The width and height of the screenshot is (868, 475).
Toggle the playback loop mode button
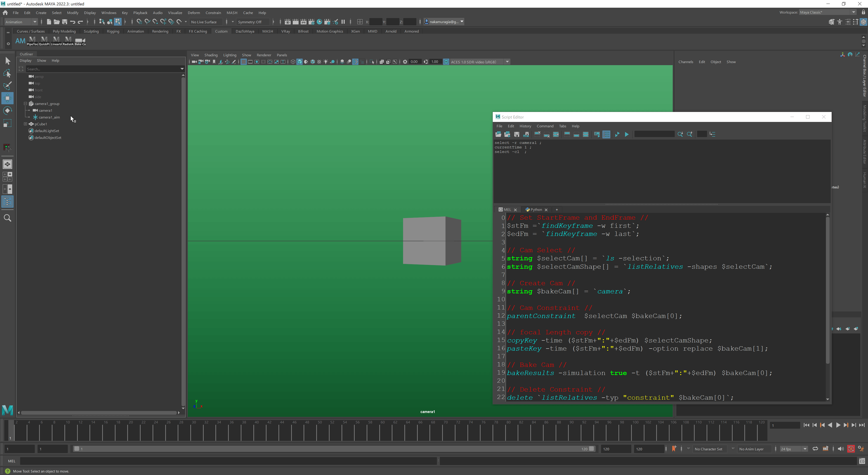815,449
